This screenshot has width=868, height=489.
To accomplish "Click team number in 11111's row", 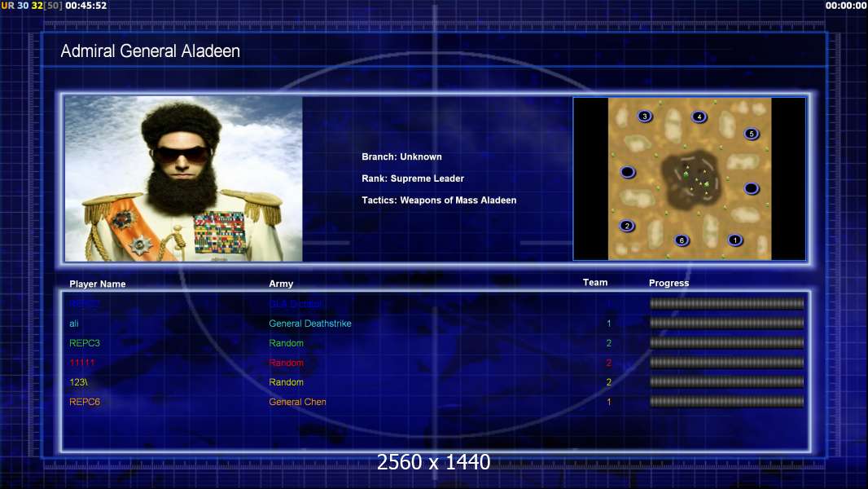I will (x=609, y=363).
